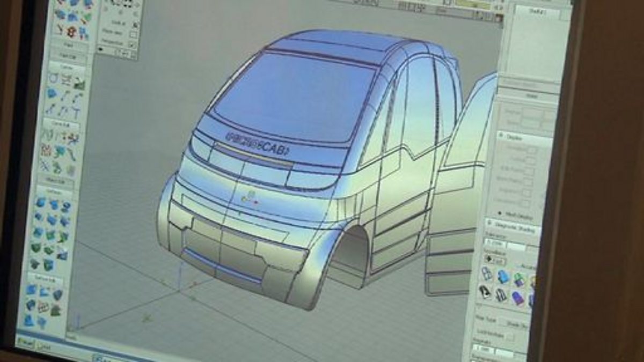
Task: Select the first blue tool under Surfaces
Action: pyautogui.click(x=41, y=202)
